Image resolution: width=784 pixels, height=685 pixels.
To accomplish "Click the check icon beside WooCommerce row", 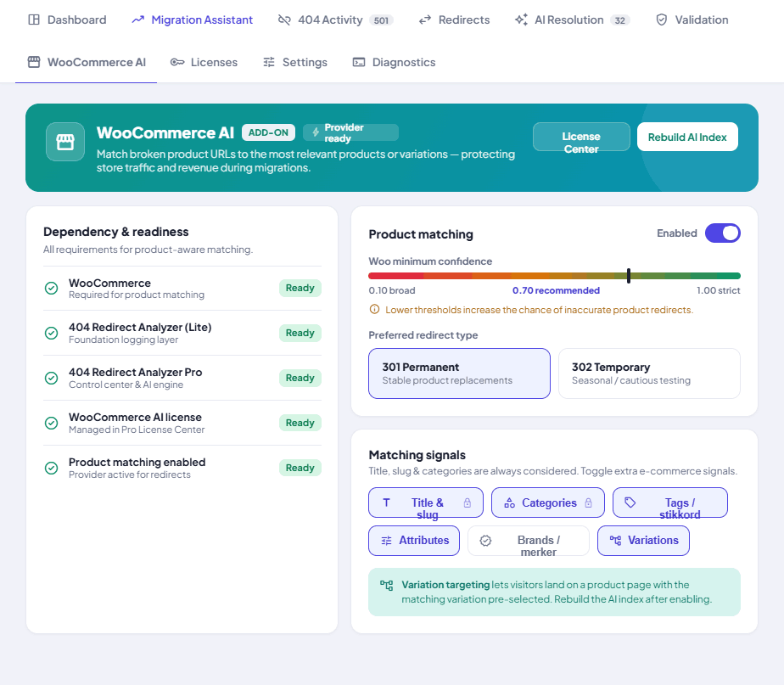I will click(52, 289).
